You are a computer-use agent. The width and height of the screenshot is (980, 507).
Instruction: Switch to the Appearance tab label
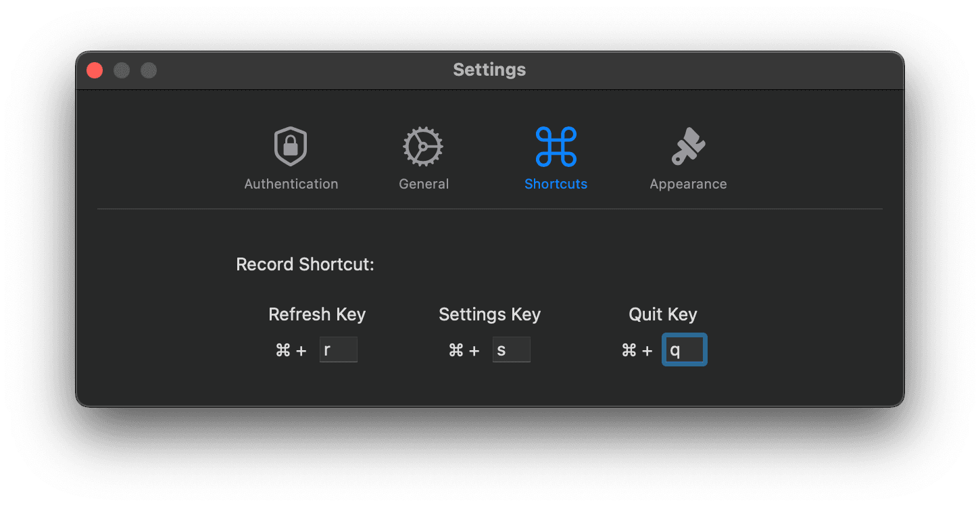click(688, 184)
